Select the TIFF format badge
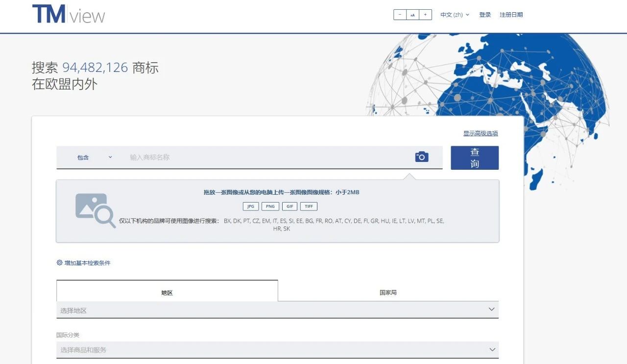This screenshot has height=364, width=627. click(x=309, y=206)
